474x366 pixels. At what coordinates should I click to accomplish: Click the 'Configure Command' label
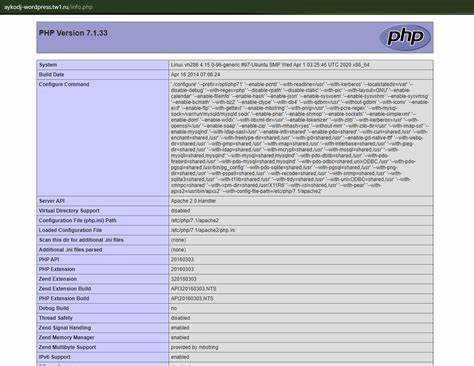click(64, 84)
